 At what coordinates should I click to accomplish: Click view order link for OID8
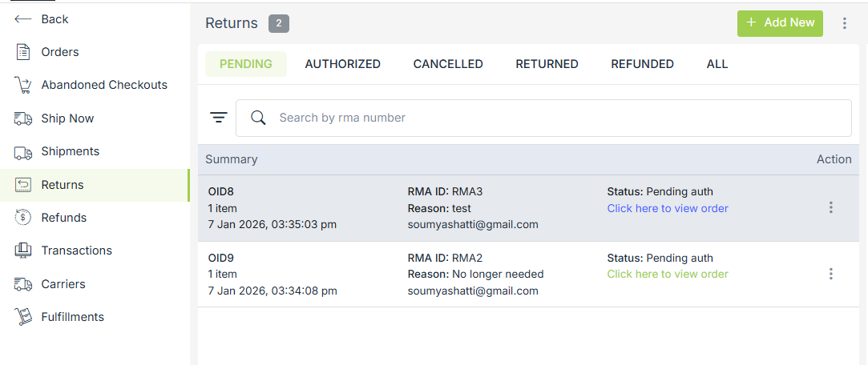click(668, 208)
